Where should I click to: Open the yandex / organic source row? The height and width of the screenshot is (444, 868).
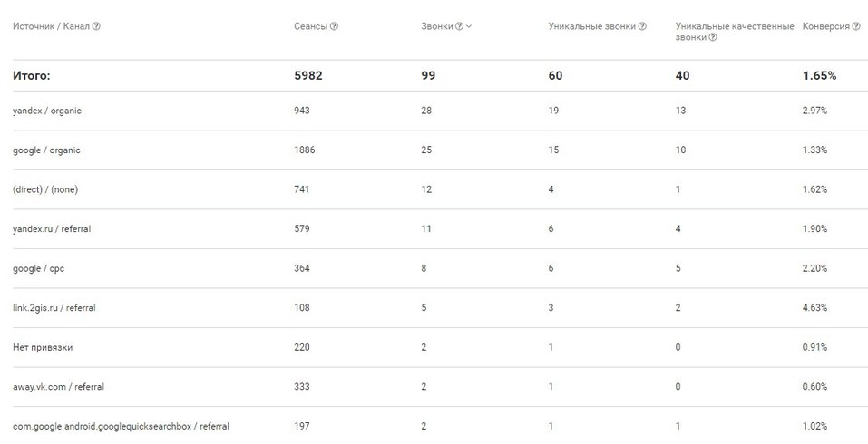[47, 111]
